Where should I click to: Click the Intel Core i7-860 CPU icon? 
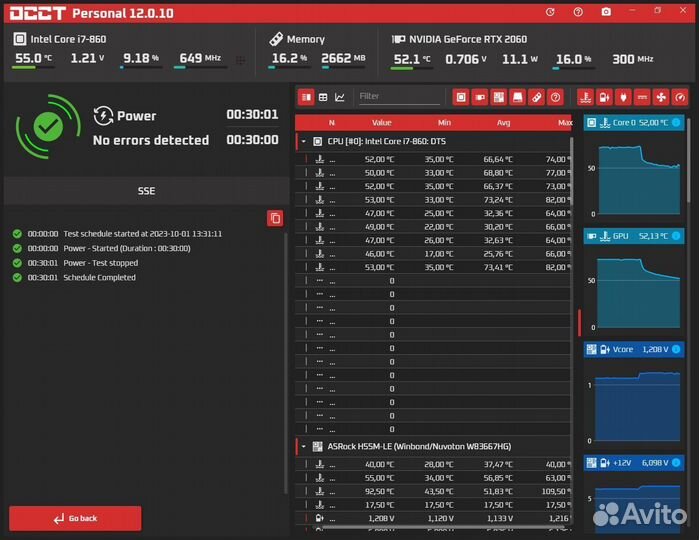19,39
